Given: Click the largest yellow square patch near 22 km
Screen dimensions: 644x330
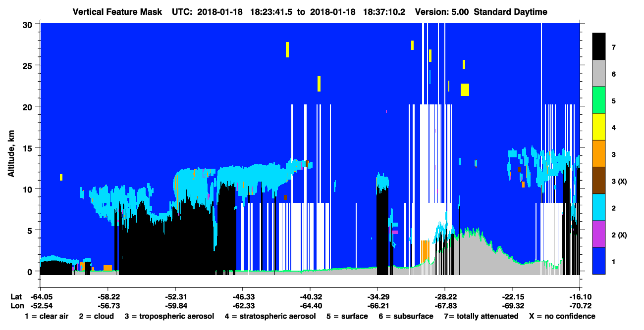Looking at the screenshot, I should tap(465, 90).
